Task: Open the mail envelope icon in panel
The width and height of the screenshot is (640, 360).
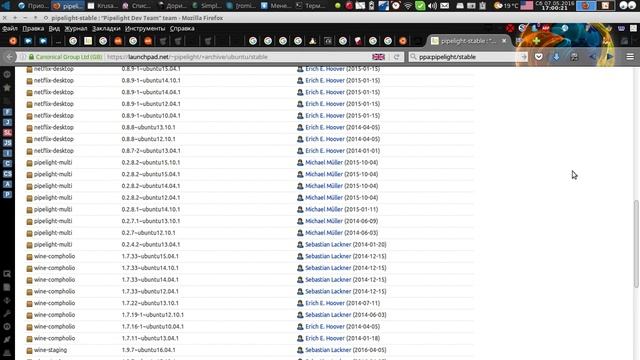Action: point(444,6)
